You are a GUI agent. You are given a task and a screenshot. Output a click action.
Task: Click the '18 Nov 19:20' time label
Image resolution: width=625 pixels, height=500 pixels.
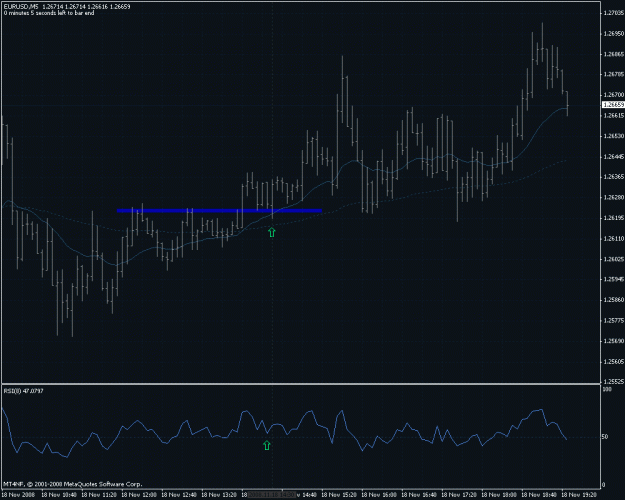click(580, 495)
